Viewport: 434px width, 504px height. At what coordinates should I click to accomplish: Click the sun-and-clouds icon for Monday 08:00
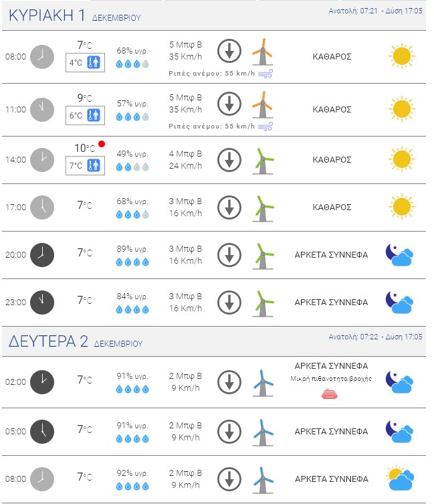click(400, 479)
